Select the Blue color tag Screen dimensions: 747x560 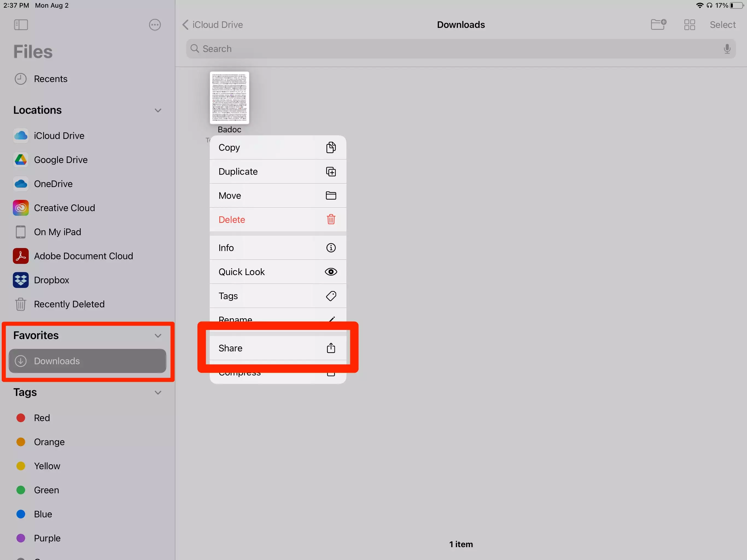(43, 514)
